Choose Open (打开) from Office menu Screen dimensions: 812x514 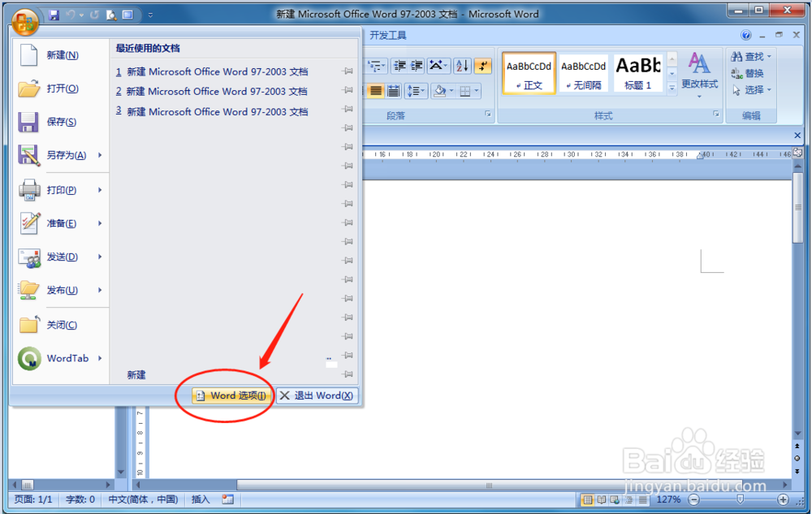pyautogui.click(x=61, y=89)
